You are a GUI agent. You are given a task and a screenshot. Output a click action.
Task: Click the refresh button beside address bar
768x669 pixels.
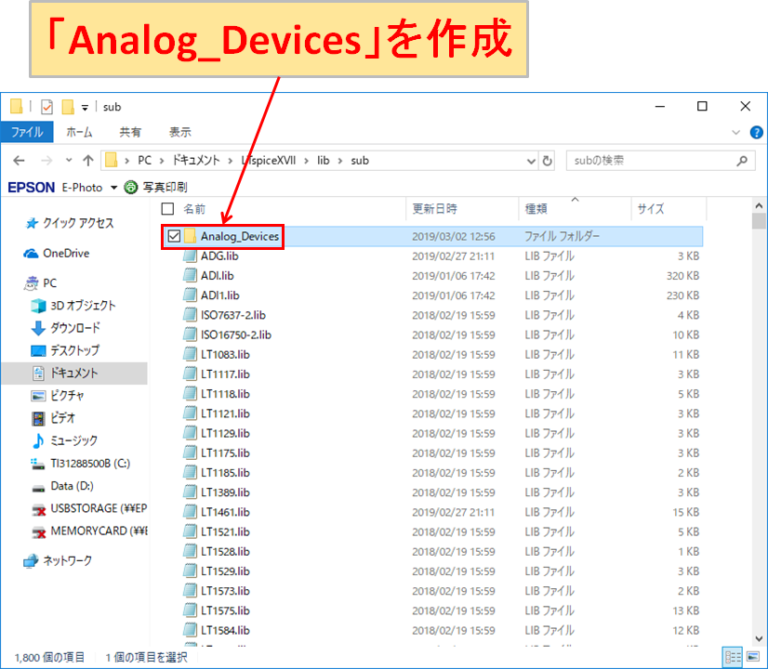tap(547, 160)
